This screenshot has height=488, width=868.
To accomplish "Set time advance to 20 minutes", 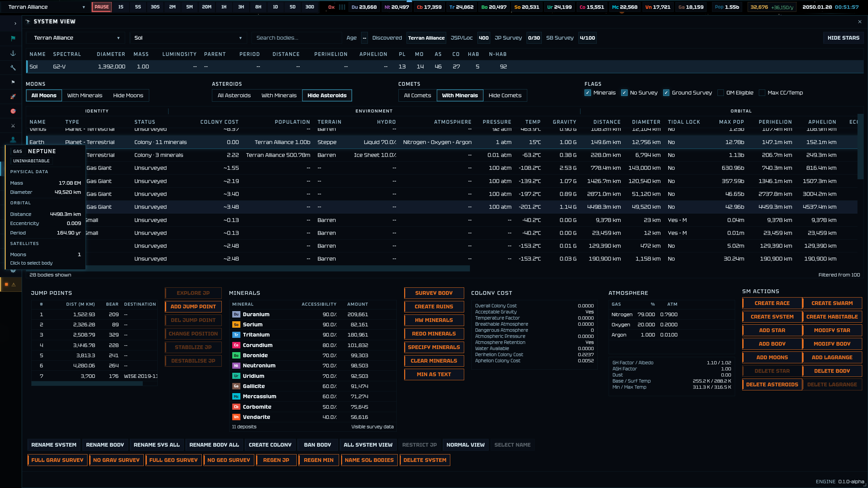I will pyautogui.click(x=206, y=7).
